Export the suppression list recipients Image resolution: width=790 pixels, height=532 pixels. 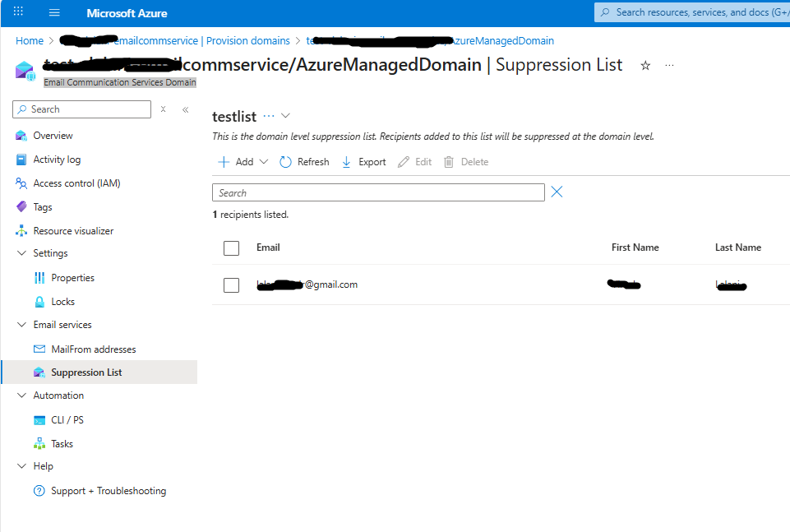click(x=364, y=162)
